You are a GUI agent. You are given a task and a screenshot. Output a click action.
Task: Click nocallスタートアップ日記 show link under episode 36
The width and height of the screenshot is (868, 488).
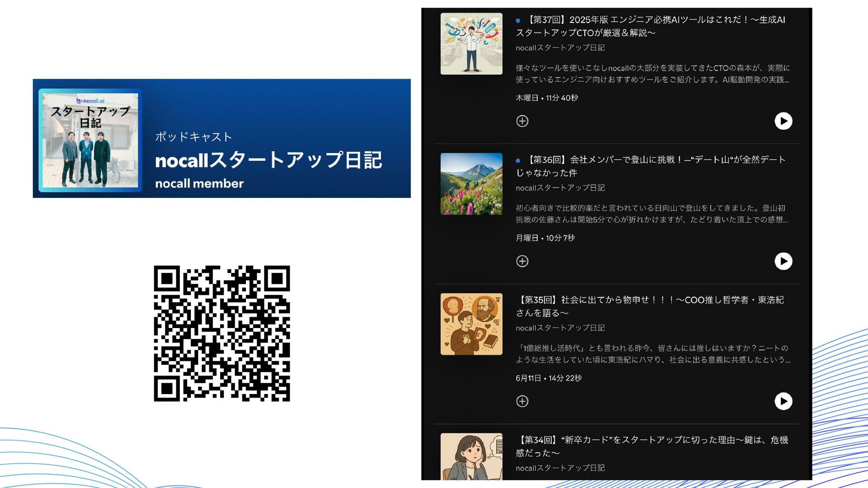click(560, 188)
